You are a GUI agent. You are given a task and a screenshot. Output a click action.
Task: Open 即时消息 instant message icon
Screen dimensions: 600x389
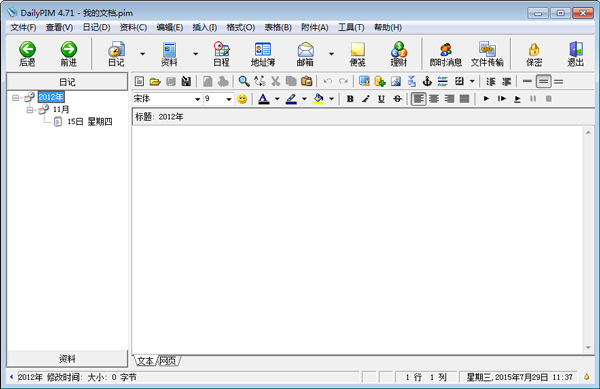[445, 54]
